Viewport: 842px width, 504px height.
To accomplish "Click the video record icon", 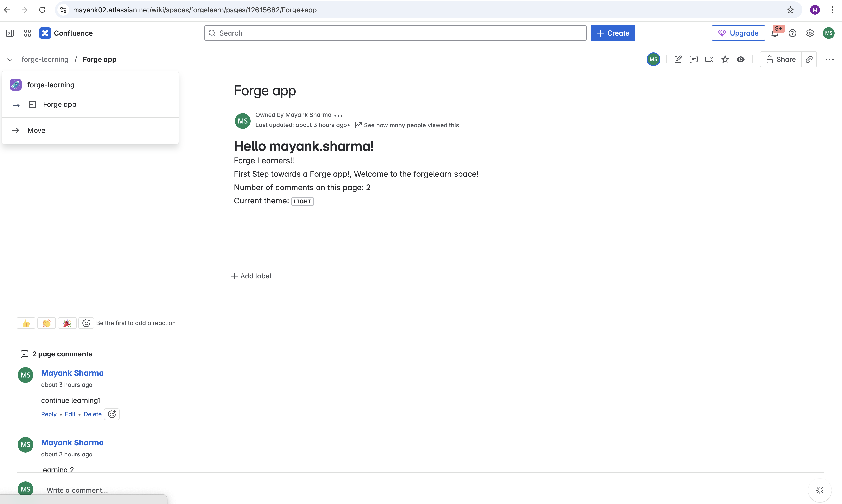I will (x=709, y=59).
